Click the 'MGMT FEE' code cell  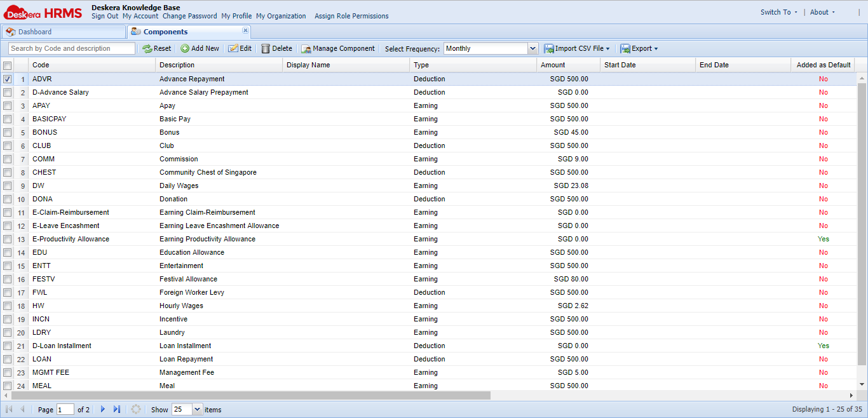[51, 372]
